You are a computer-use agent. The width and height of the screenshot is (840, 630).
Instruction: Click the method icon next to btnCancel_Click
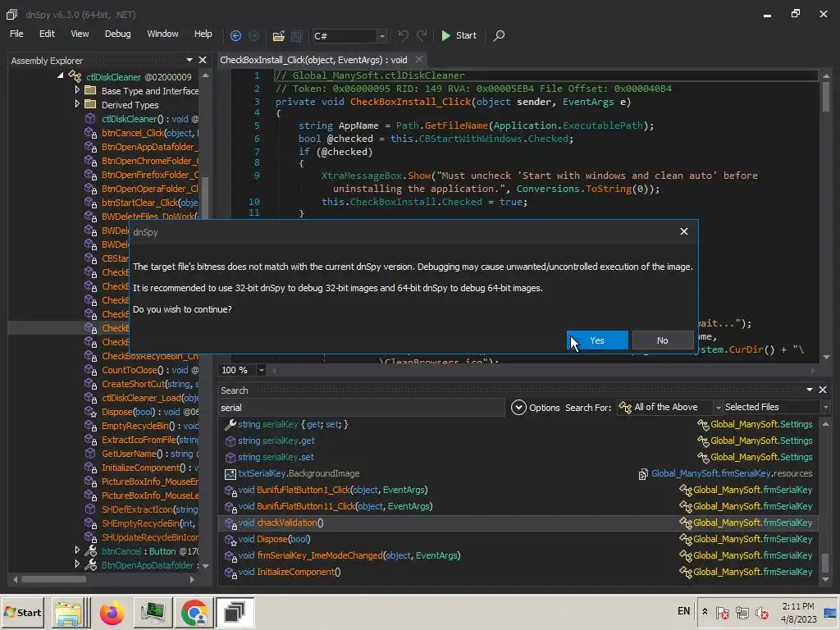pos(90,133)
